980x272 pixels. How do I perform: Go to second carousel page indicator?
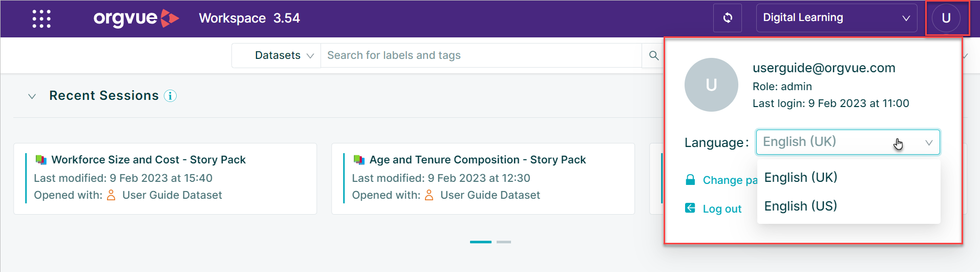click(504, 242)
